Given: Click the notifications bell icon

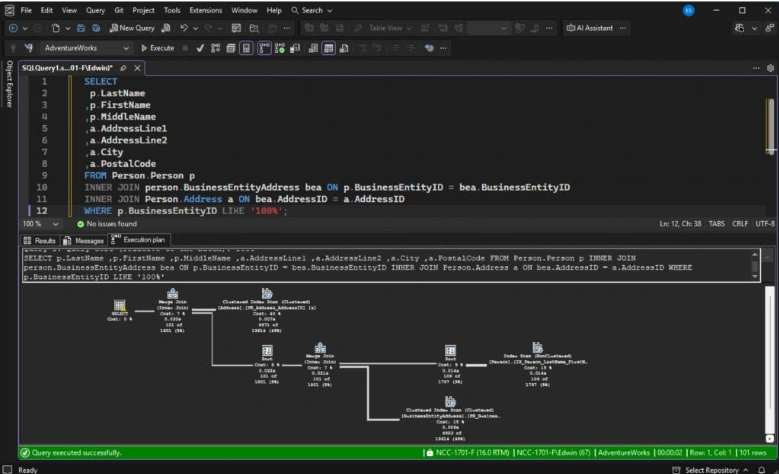Looking at the screenshot, I should coord(761,470).
